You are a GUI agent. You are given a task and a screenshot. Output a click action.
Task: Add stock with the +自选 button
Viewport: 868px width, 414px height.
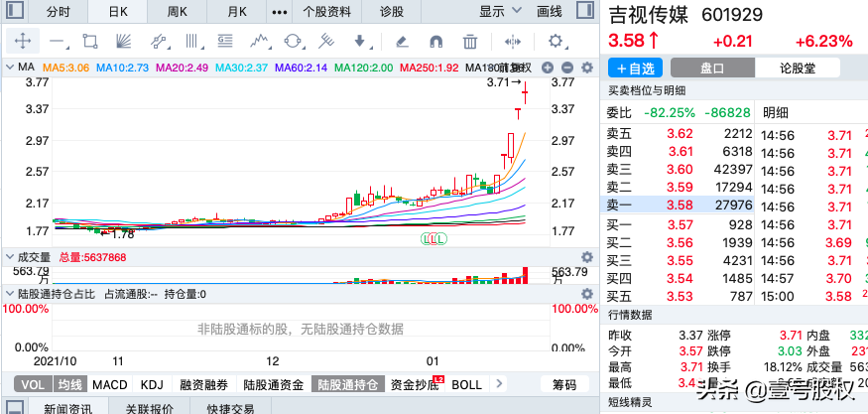click(x=635, y=69)
